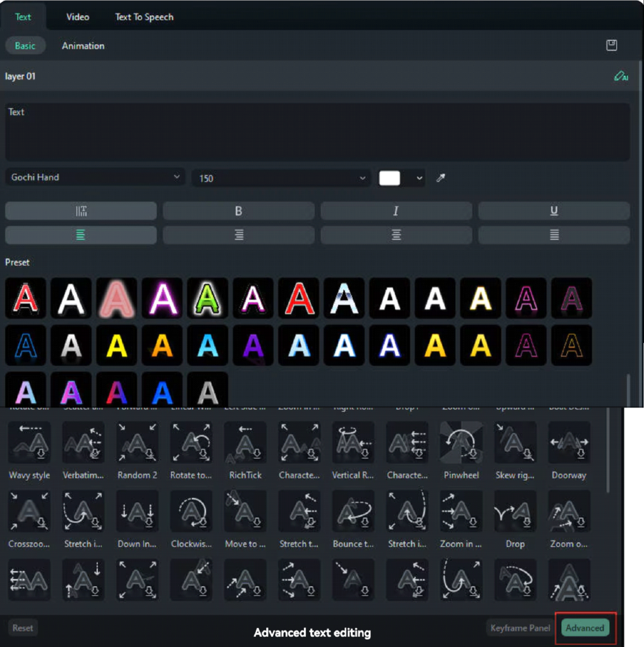Choose the purple neon A preset
The width and height of the screenshot is (644, 647).
pos(162,298)
